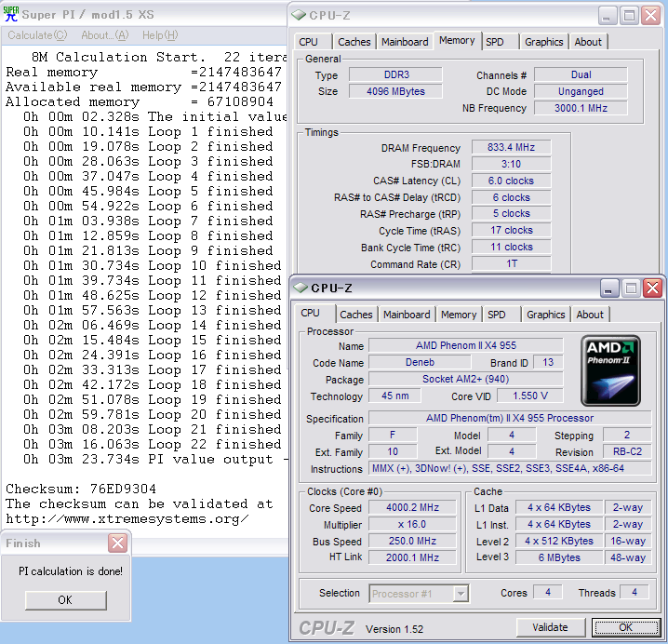This screenshot has height=644, width=668.
Task: Switch to Mainboard tab in lower CPU-Z
Action: click(407, 315)
